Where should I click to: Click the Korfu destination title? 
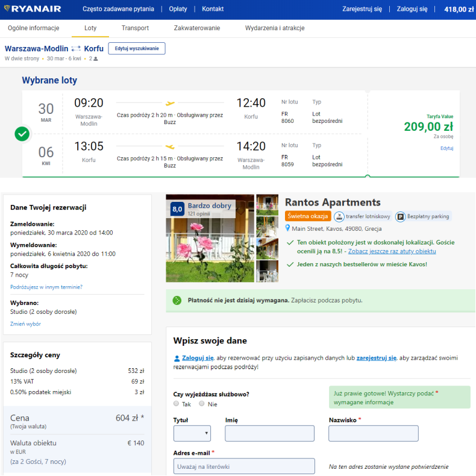click(93, 49)
